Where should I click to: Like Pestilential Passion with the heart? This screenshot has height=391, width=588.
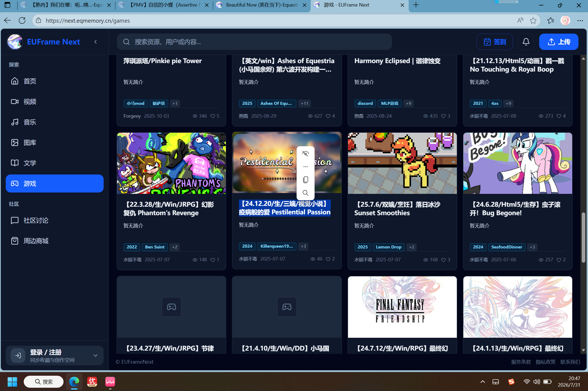[x=328, y=259]
